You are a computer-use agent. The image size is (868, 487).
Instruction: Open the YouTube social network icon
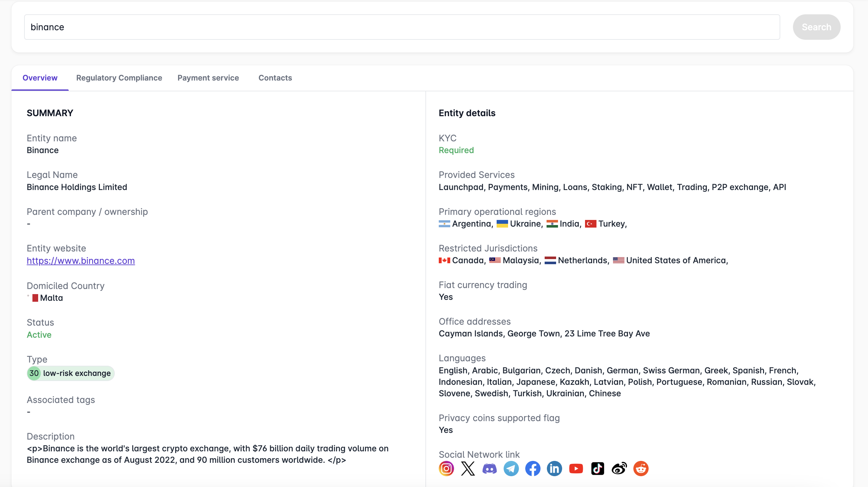tap(576, 469)
